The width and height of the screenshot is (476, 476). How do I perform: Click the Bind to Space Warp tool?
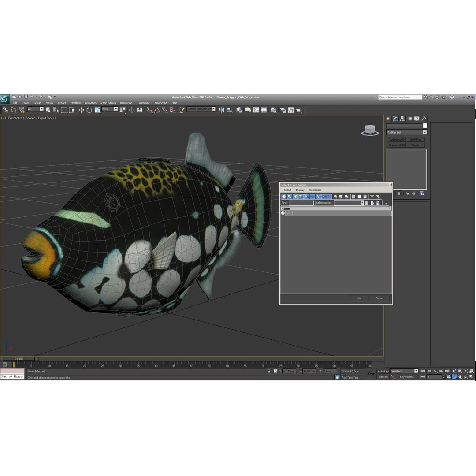click(x=22, y=110)
